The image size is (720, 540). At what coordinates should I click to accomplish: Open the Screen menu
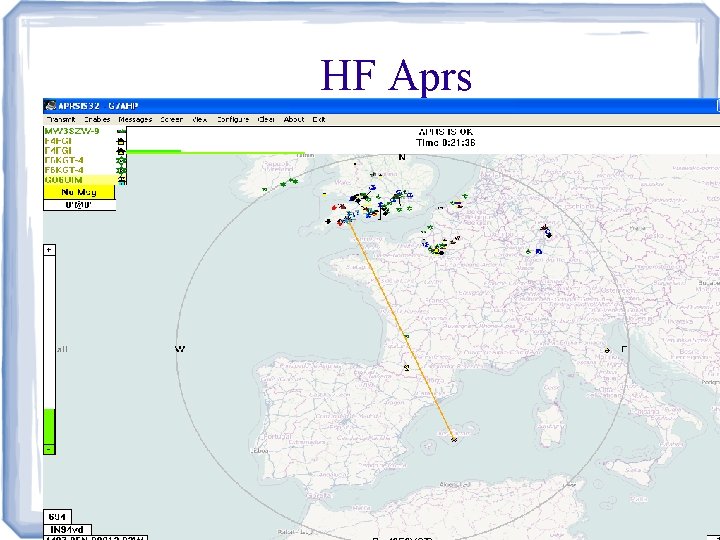[171, 119]
